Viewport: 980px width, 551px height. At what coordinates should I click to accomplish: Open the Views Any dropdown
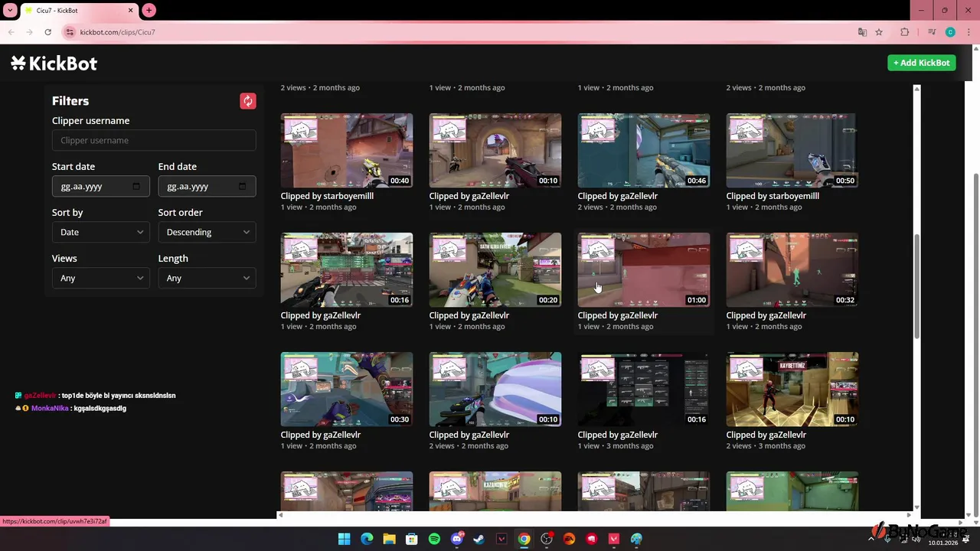(101, 278)
